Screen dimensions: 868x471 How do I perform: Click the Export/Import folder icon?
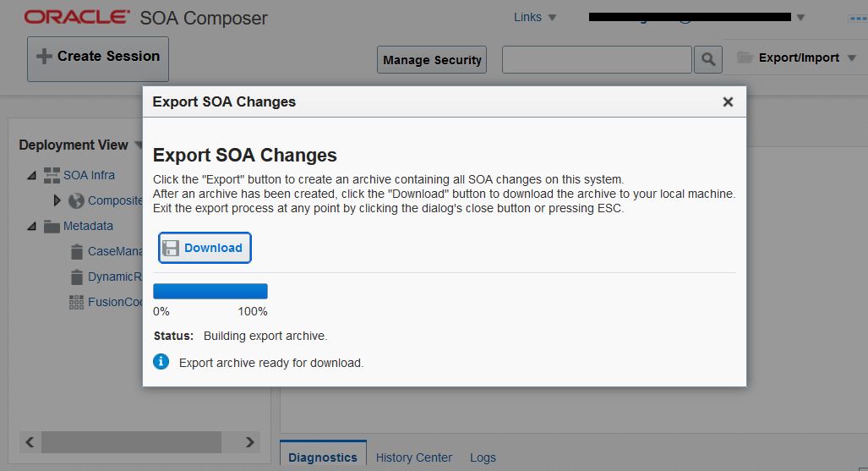tap(745, 57)
